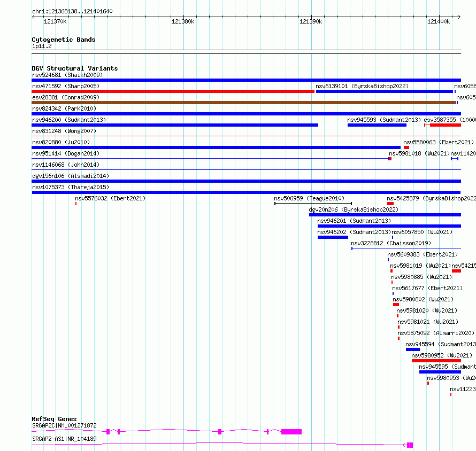This screenshot has width=476, height=451.
Task: Select nsv506959 (Teague2010) variant label
Action: 309,198
